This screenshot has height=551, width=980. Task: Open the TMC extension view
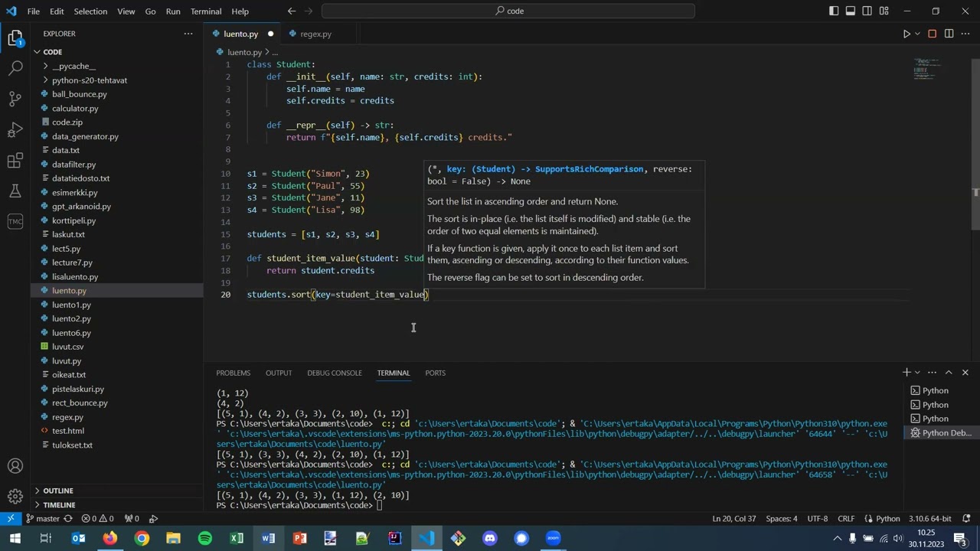coord(15,221)
